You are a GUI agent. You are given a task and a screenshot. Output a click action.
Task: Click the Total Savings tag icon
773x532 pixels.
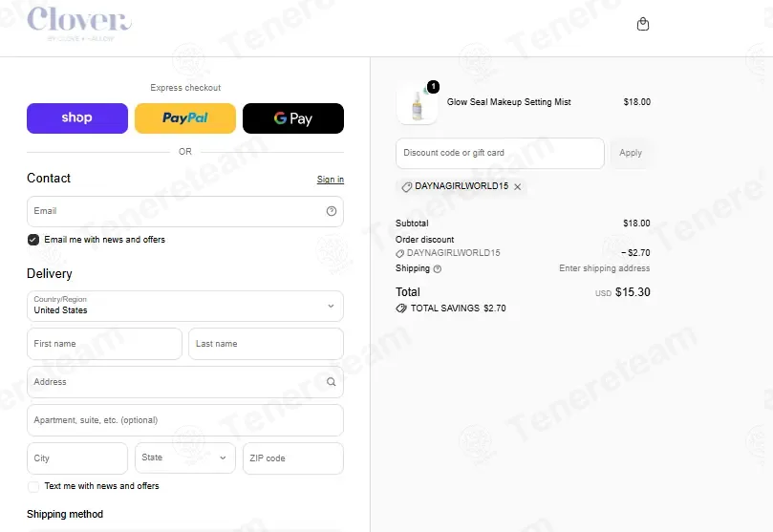[401, 309]
